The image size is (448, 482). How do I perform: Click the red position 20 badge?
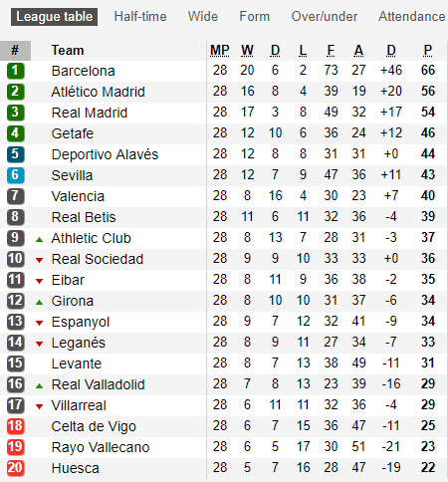point(15,468)
